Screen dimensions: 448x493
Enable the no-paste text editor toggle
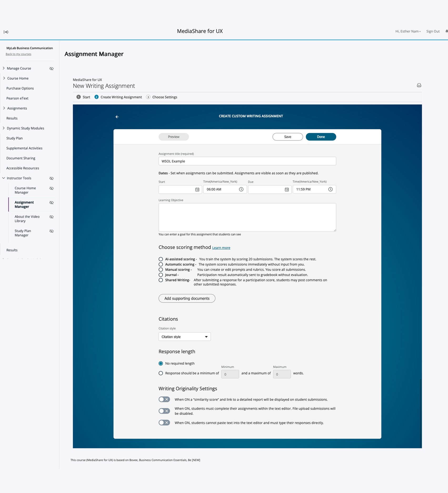pyautogui.click(x=164, y=423)
